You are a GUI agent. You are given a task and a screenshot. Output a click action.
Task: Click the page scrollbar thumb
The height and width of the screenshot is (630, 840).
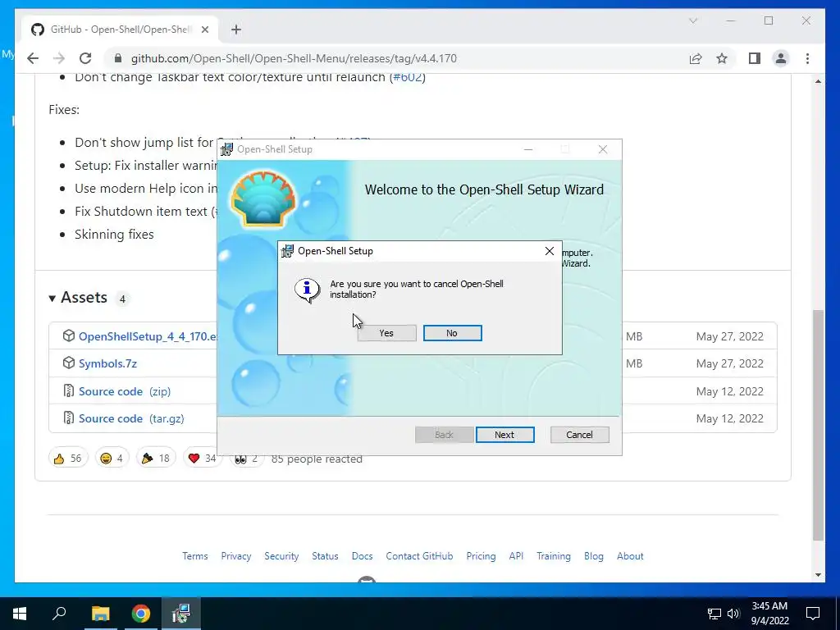818,425
